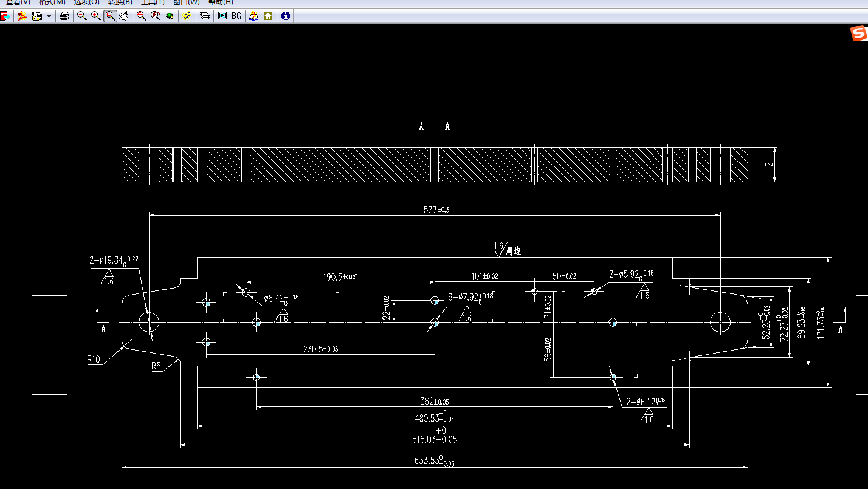Click the zoom extents magnifier icon
This screenshot has height=489, width=868.
click(x=142, y=16)
